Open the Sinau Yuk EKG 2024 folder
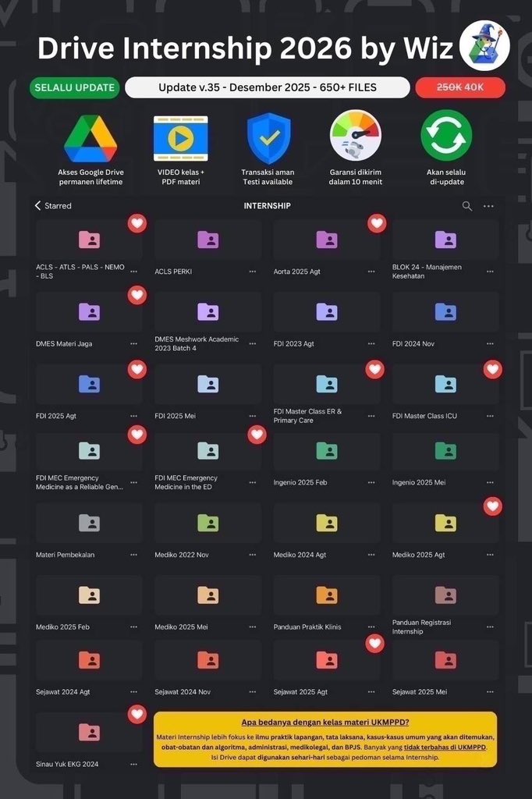This screenshot has height=799, width=532. click(89, 741)
